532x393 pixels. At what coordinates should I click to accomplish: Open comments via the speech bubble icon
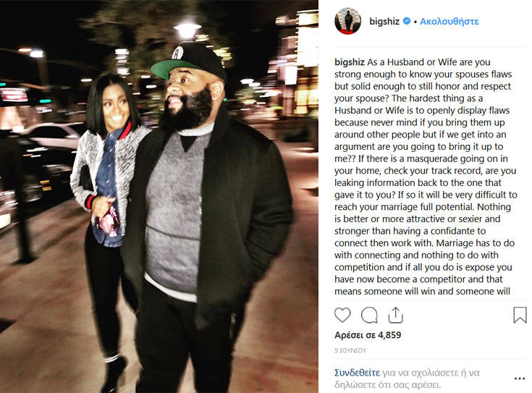coord(369,315)
